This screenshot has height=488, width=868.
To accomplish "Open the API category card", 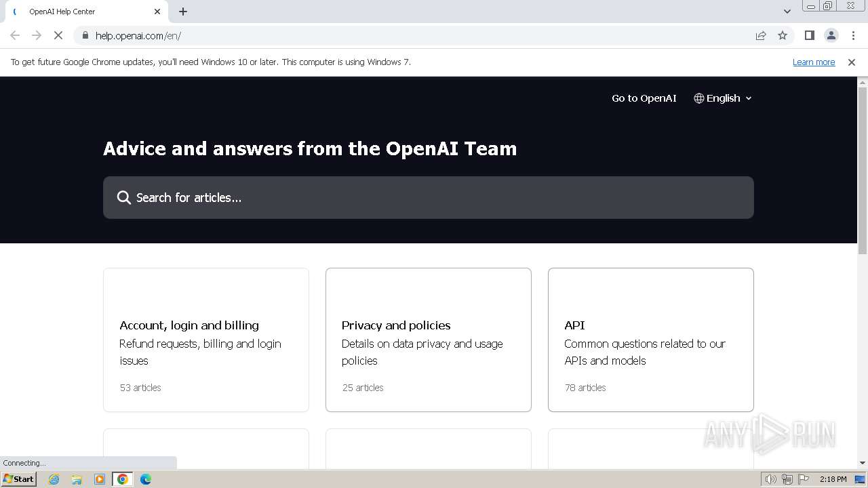I will click(x=651, y=340).
